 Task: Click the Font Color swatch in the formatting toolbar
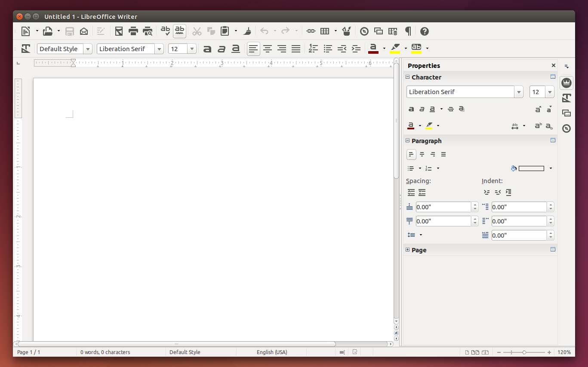click(x=373, y=49)
